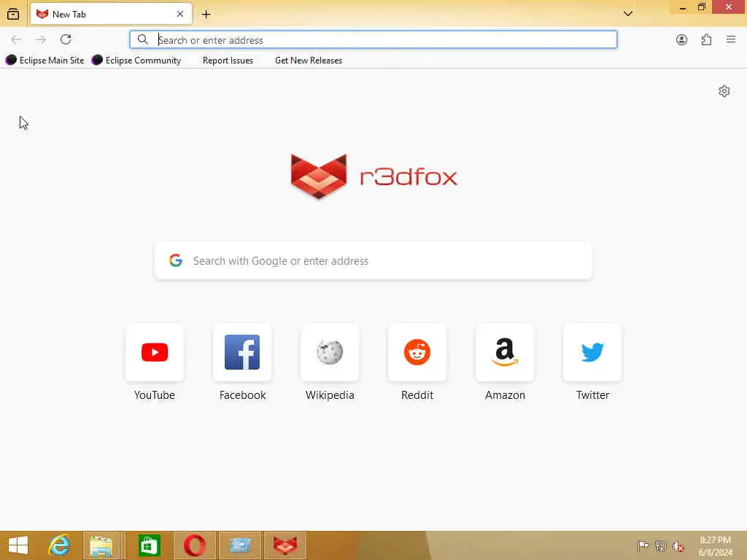The image size is (747, 560).
Task: Open the Facebook shortcut tile
Action: [x=242, y=352]
